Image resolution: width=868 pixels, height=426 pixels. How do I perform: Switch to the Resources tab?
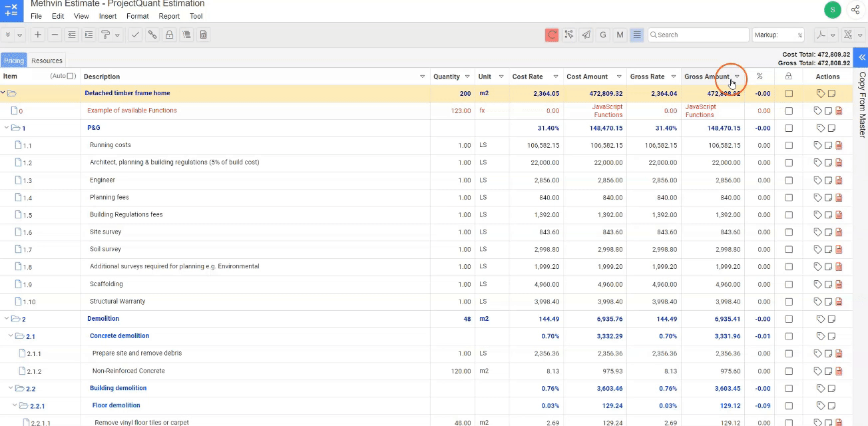[47, 61]
